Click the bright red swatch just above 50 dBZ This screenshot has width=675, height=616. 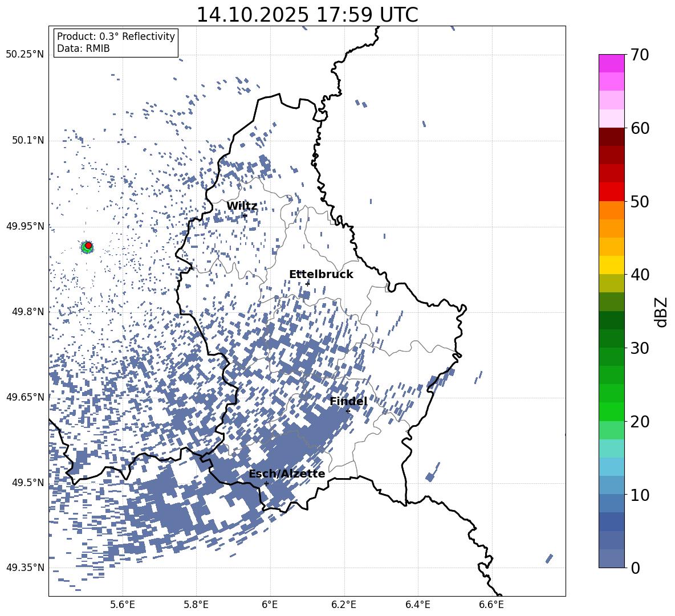(612, 192)
